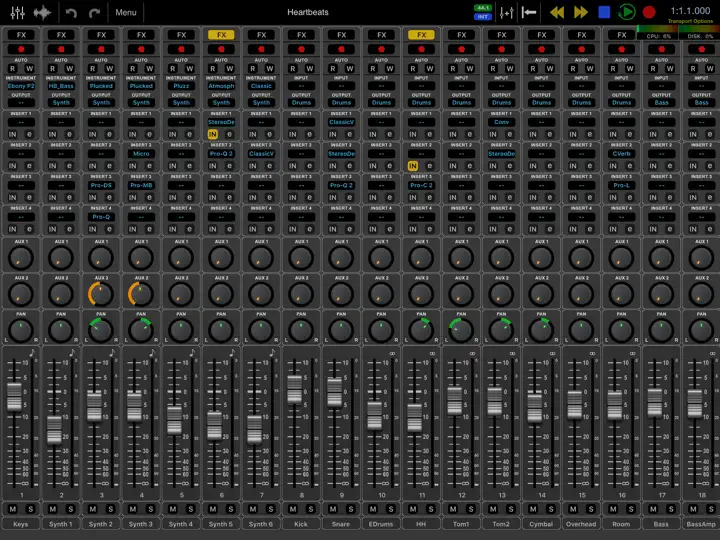
Task: Click the red record button
Action: click(x=649, y=12)
